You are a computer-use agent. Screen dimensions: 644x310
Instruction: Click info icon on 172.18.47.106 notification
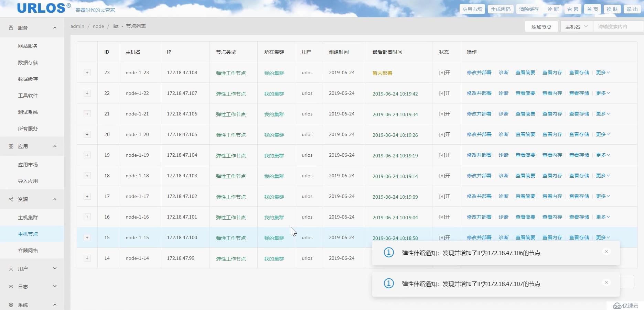[389, 253]
